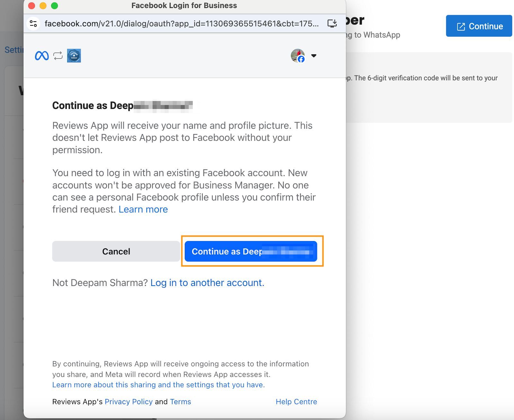Click the blue Continue as Deep button
The image size is (514, 420).
pos(251,251)
